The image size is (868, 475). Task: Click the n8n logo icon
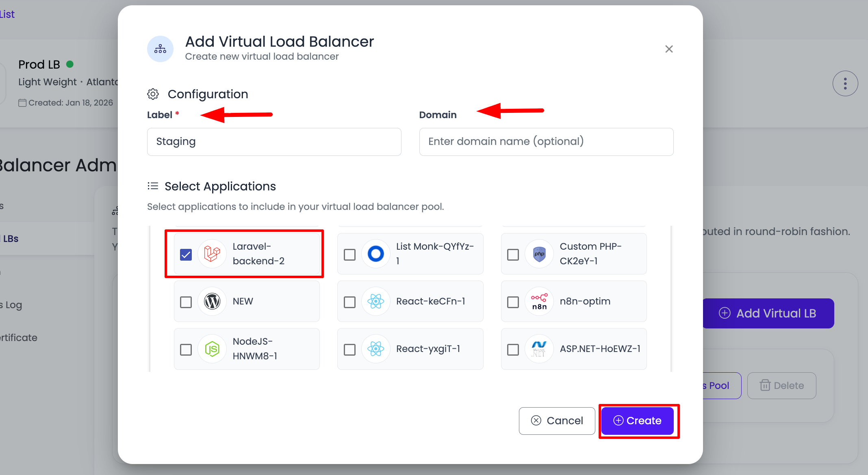pyautogui.click(x=539, y=301)
